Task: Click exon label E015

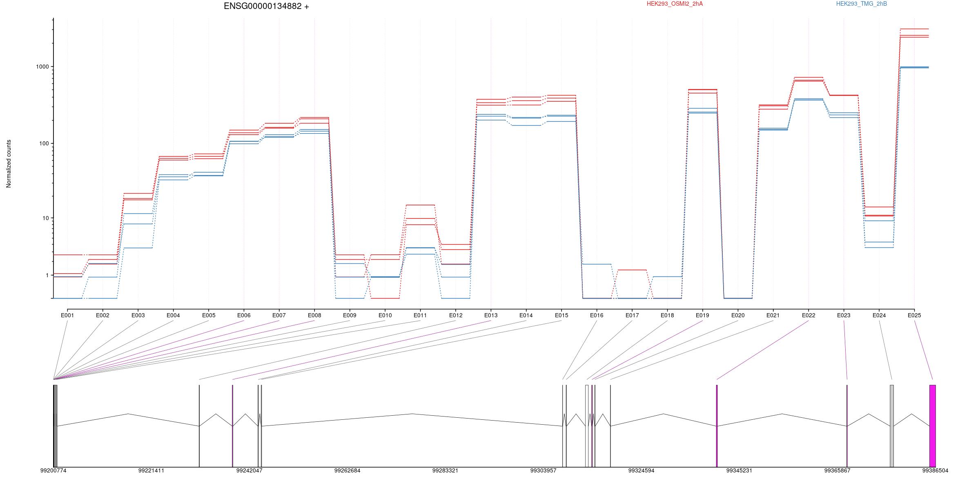Action: pos(561,315)
